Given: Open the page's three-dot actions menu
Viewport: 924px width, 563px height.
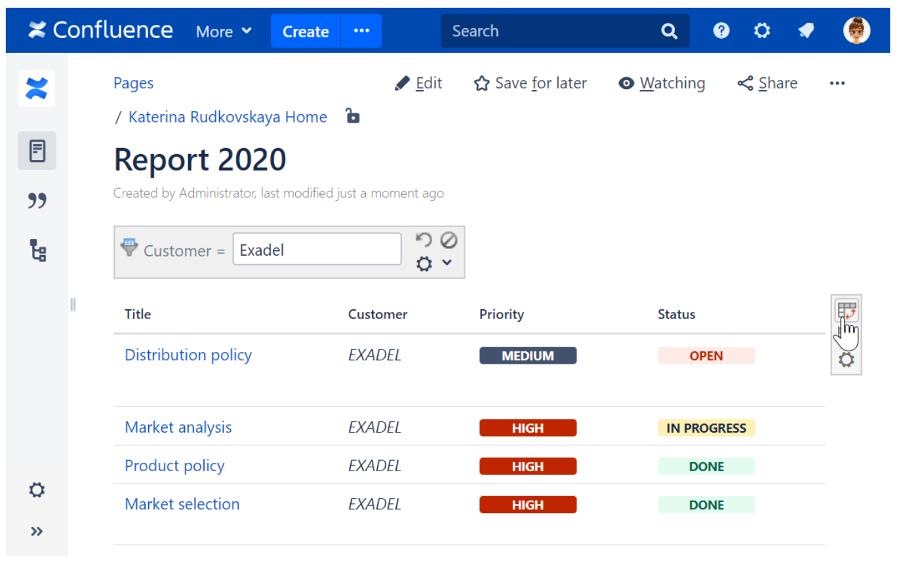Looking at the screenshot, I should click(x=837, y=83).
